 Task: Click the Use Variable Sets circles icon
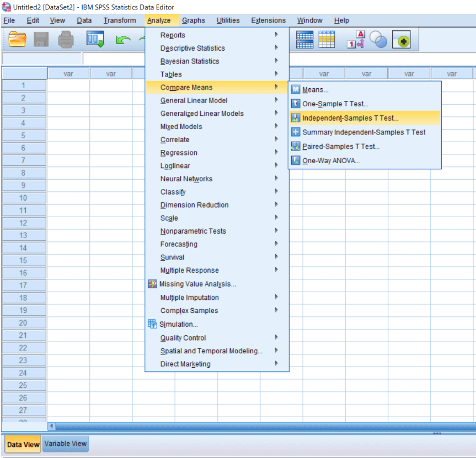[x=378, y=40]
